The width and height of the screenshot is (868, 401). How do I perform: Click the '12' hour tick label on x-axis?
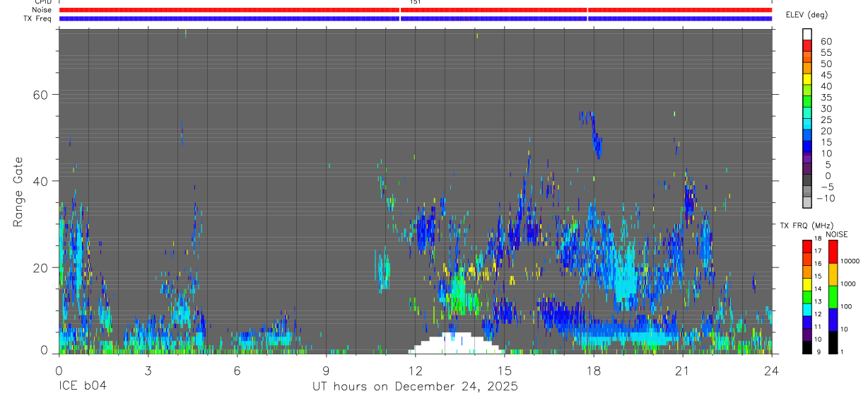(x=416, y=371)
